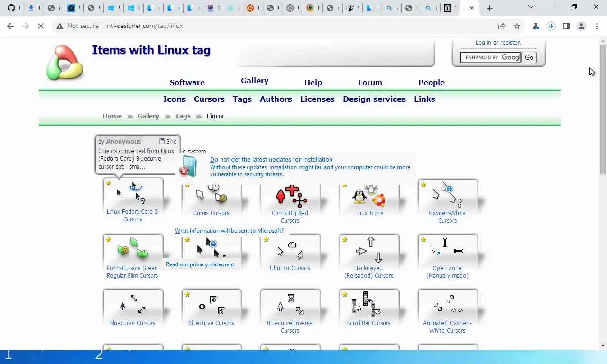Click the RealWorld Designer site logo
The width and height of the screenshot is (607, 364).
pyautogui.click(x=65, y=62)
